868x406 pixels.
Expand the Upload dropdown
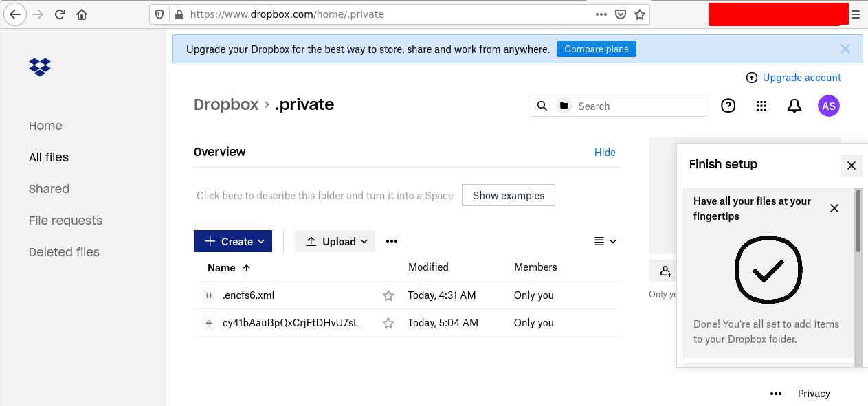click(x=364, y=241)
